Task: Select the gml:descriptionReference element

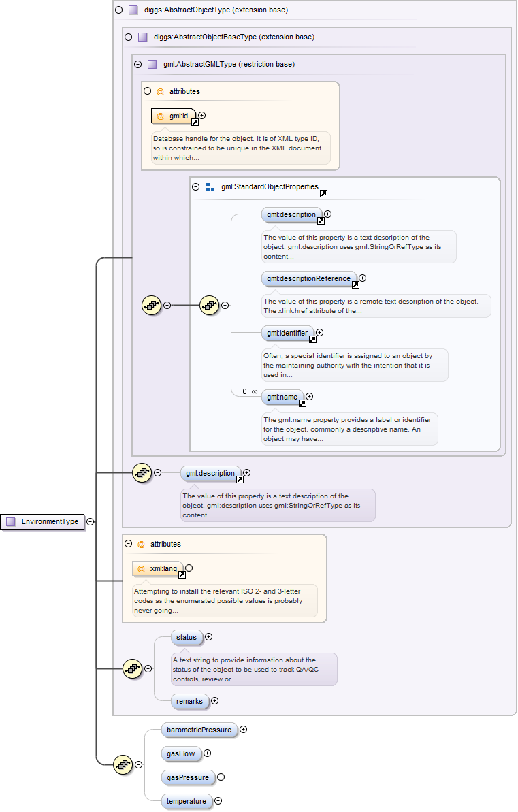Action: click(309, 278)
